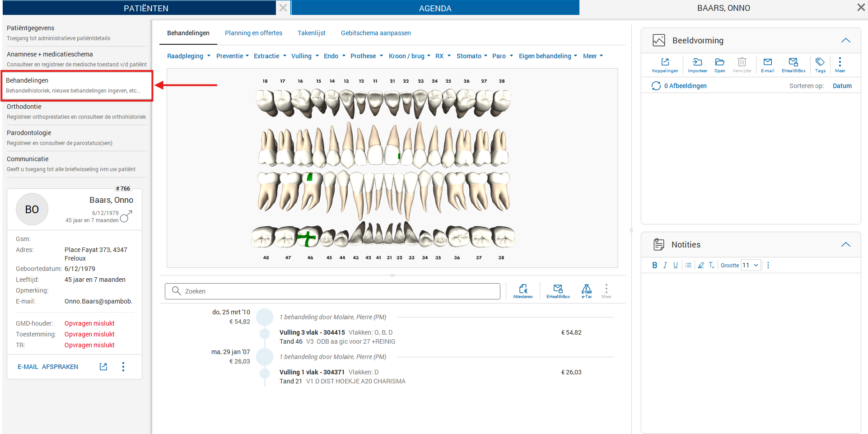Toggle italic formatting in Notities

pyautogui.click(x=665, y=266)
